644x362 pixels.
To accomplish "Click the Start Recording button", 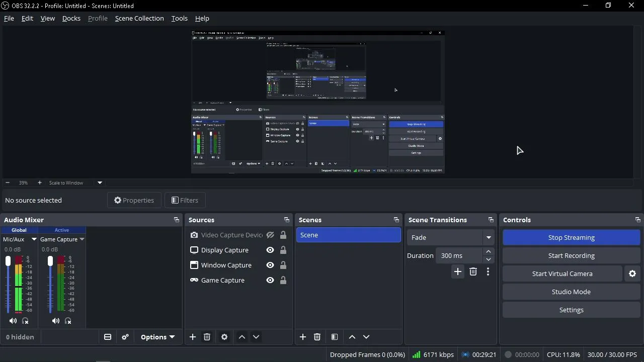I will tap(572, 255).
